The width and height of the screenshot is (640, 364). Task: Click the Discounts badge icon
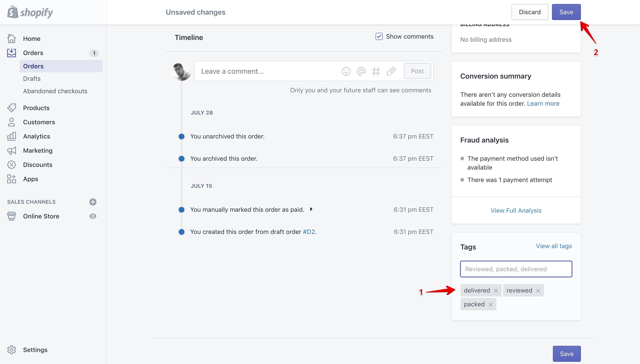(x=12, y=165)
